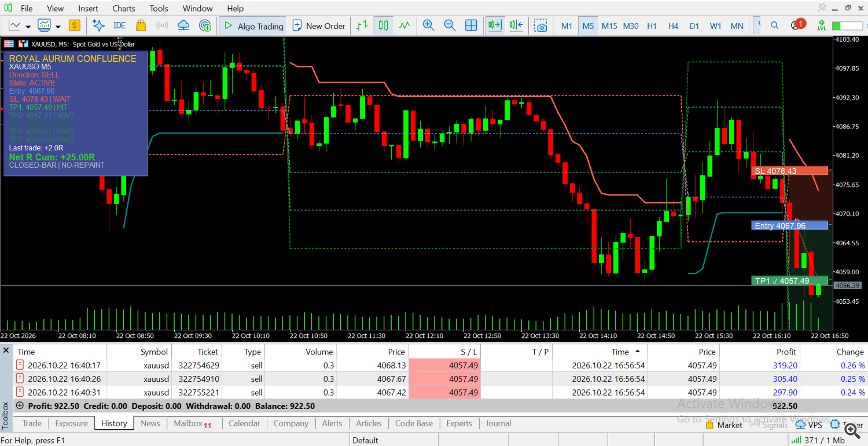Zoom out on the chart
The height and width of the screenshot is (446, 868).
click(x=450, y=25)
